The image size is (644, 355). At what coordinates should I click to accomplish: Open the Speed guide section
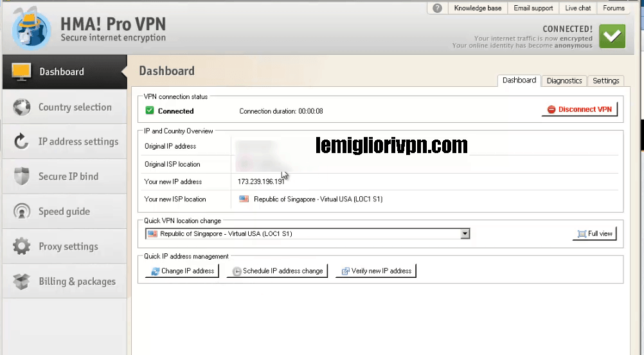tap(65, 212)
